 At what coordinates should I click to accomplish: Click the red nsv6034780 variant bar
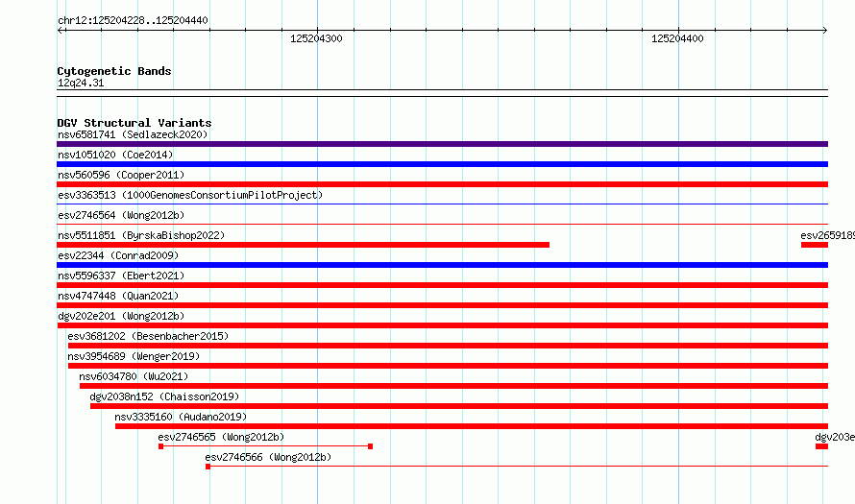pos(453,386)
